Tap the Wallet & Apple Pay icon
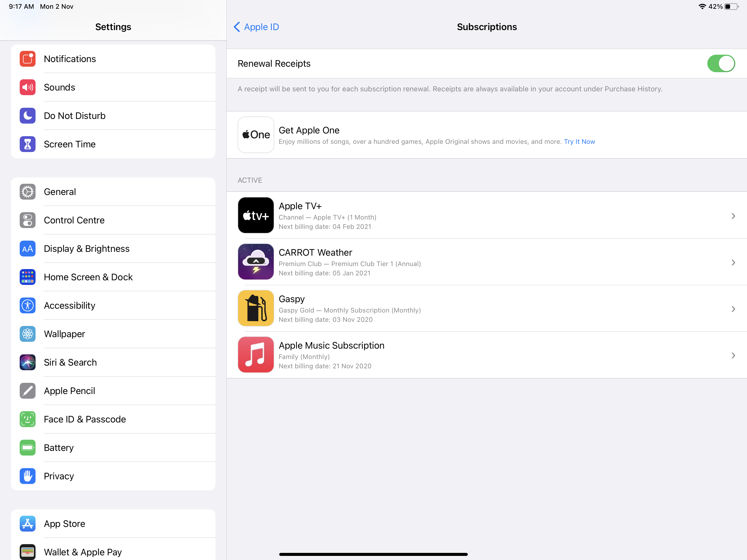Screen dimensions: 747x560 (x=28, y=552)
